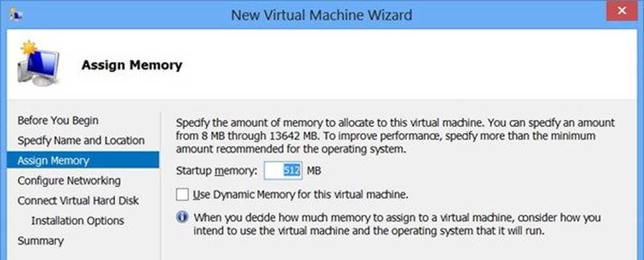The image size is (644, 260).
Task: Jump to the Configure Networking step
Action: 69,180
